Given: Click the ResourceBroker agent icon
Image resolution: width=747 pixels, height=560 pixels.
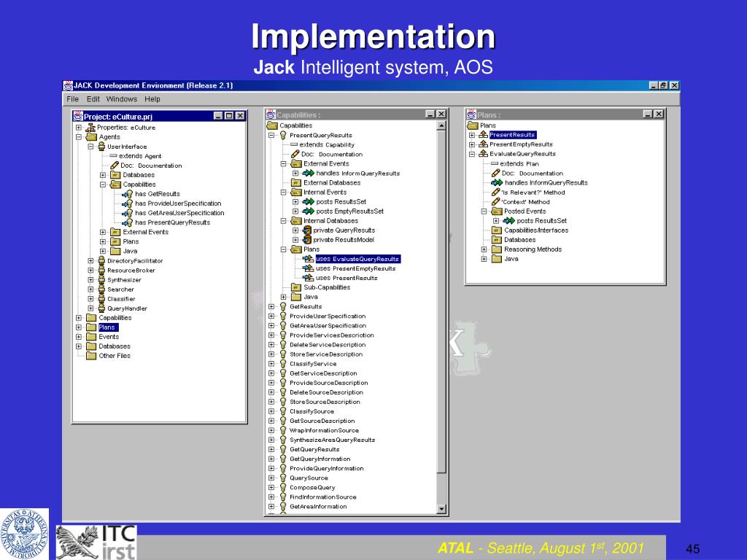Looking at the screenshot, I should (x=101, y=271).
